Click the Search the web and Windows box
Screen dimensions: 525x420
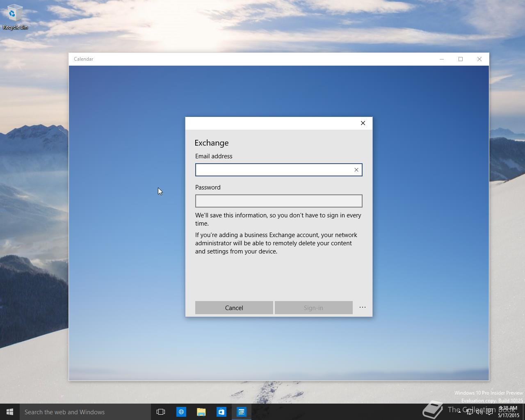pyautogui.click(x=85, y=412)
